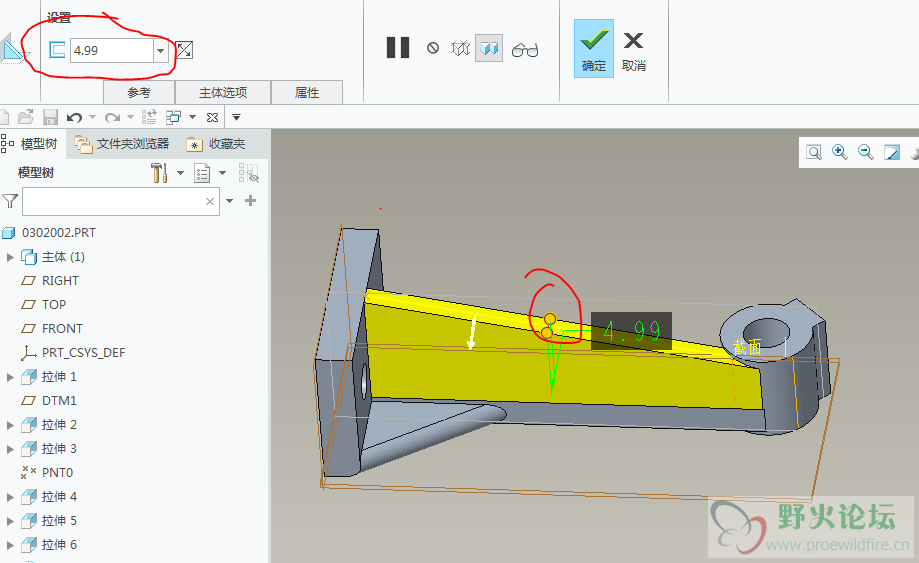Select the RIGHT datum plane

(x=60, y=281)
